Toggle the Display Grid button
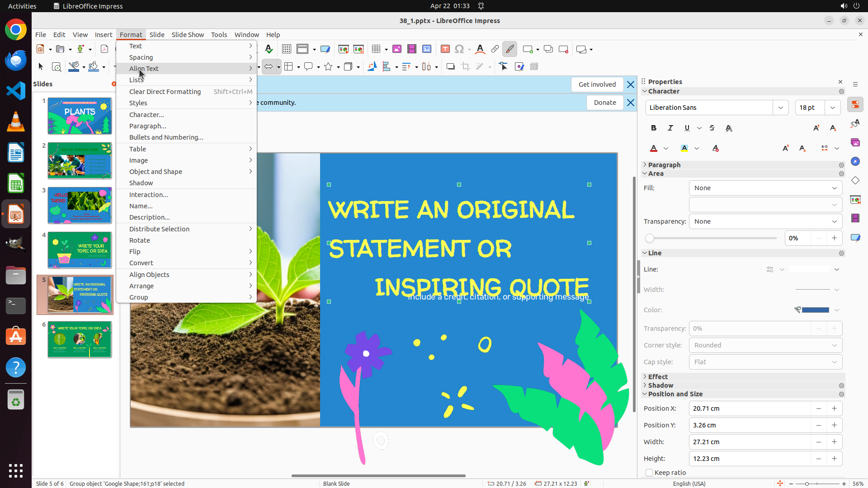The height and width of the screenshot is (488, 868). (286, 49)
